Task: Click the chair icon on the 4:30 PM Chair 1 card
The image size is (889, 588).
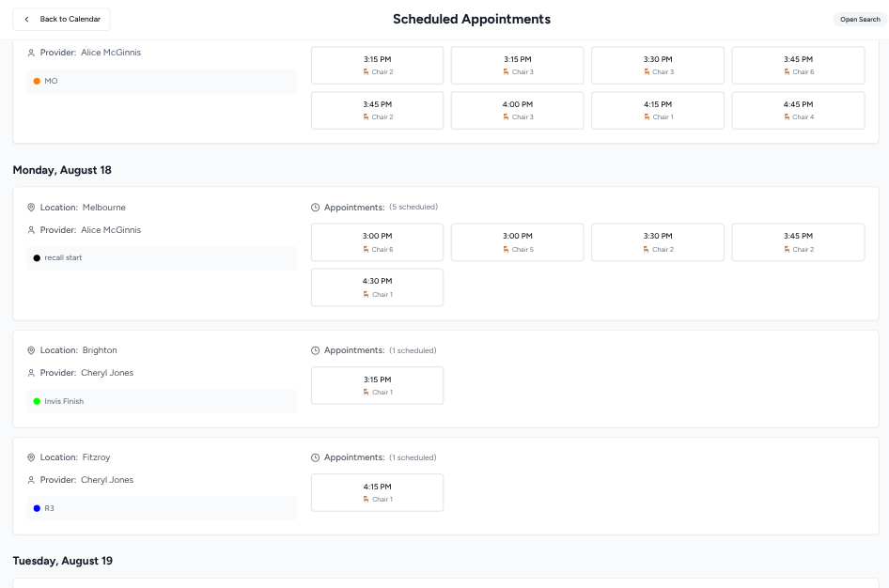Action: [x=366, y=294]
